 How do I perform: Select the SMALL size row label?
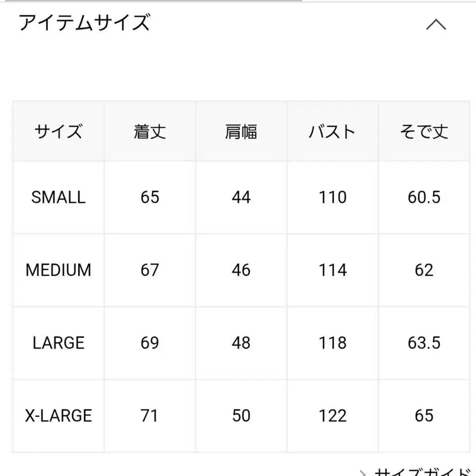pyautogui.click(x=58, y=197)
